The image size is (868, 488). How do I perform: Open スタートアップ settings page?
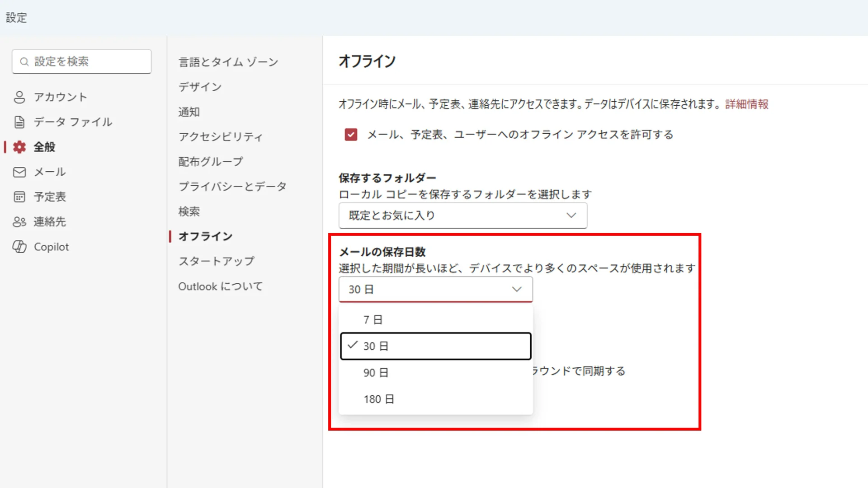216,261
